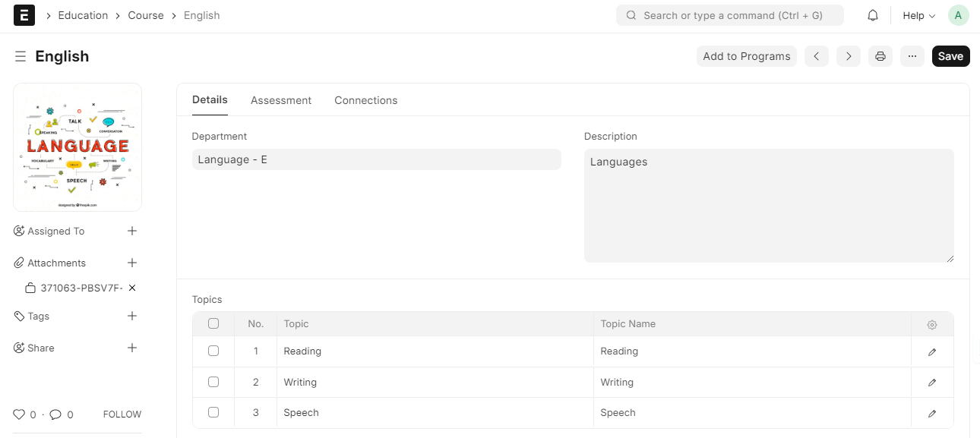The width and height of the screenshot is (980, 438).
Task: Toggle the sidebar hamburger icon
Action: 21,56
